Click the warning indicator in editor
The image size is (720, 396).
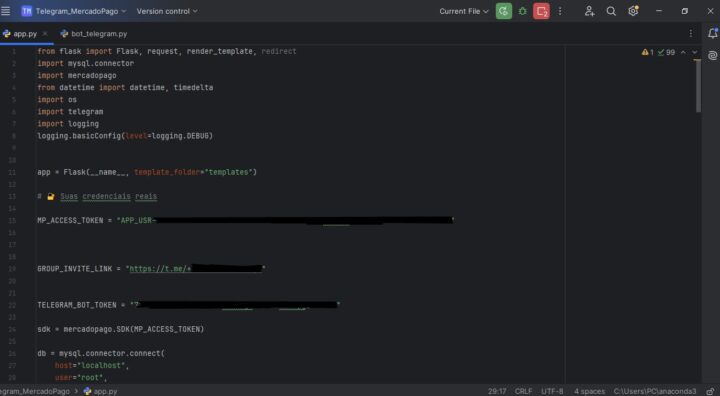coord(647,52)
